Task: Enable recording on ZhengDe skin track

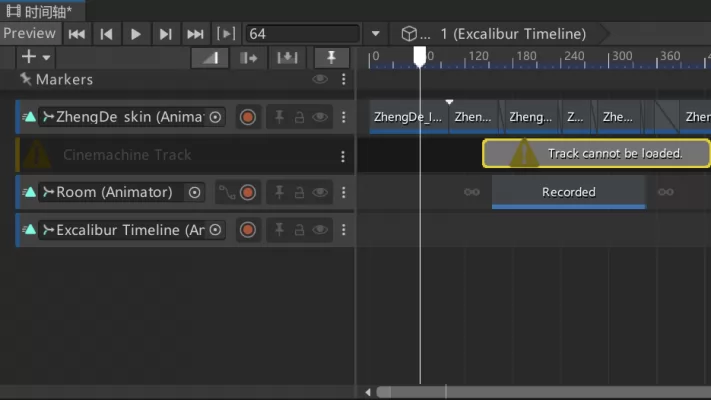Action: click(x=248, y=117)
